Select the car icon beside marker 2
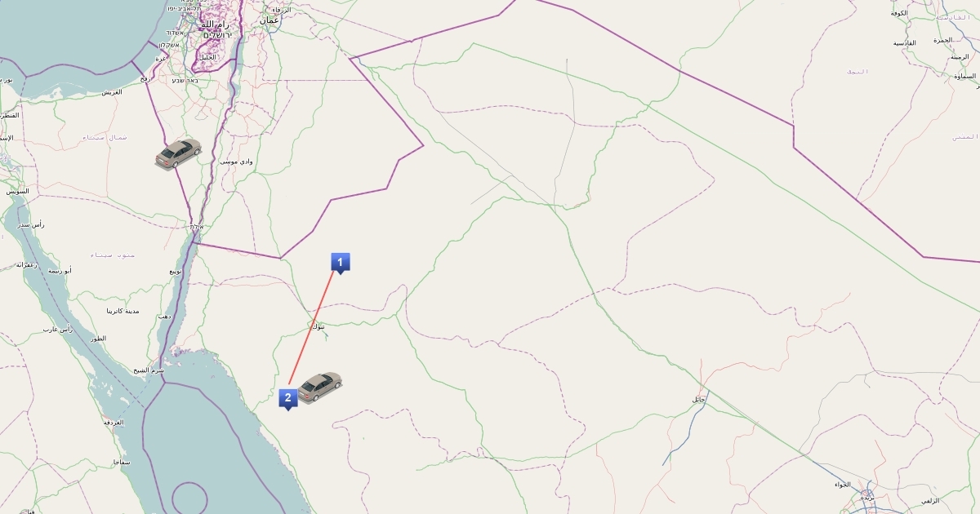980x514 pixels. click(x=319, y=388)
